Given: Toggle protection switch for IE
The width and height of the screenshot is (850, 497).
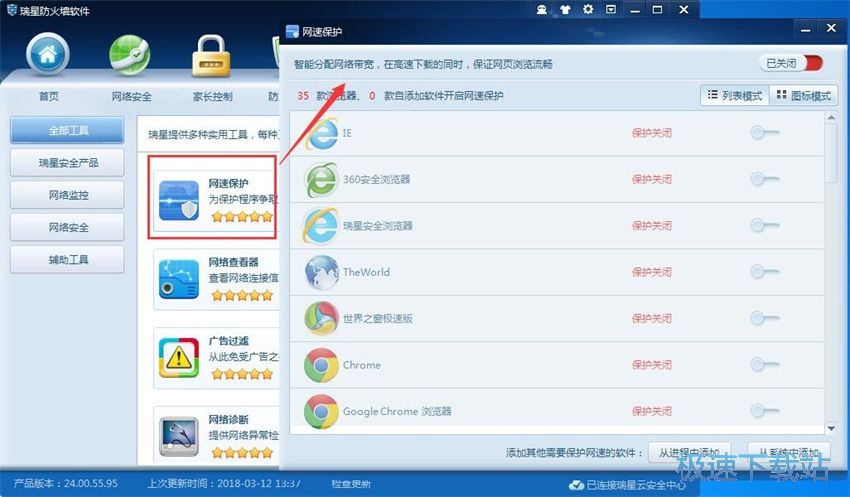Looking at the screenshot, I should click(x=765, y=132).
